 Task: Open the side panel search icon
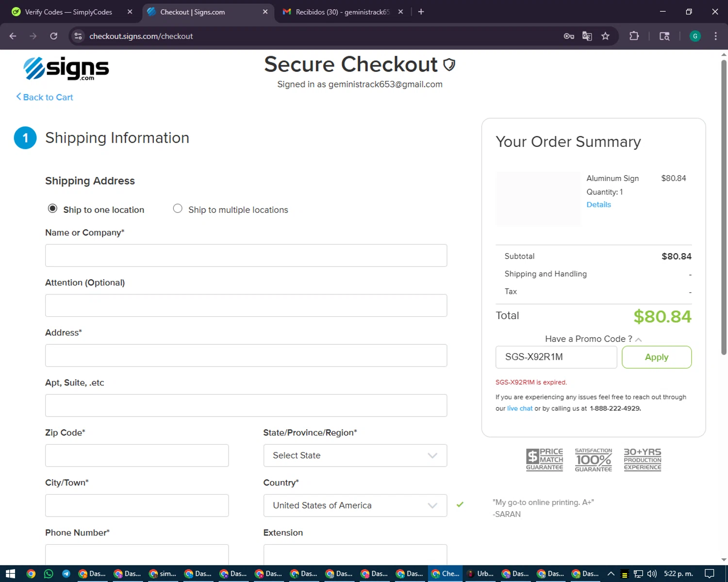tap(664, 36)
